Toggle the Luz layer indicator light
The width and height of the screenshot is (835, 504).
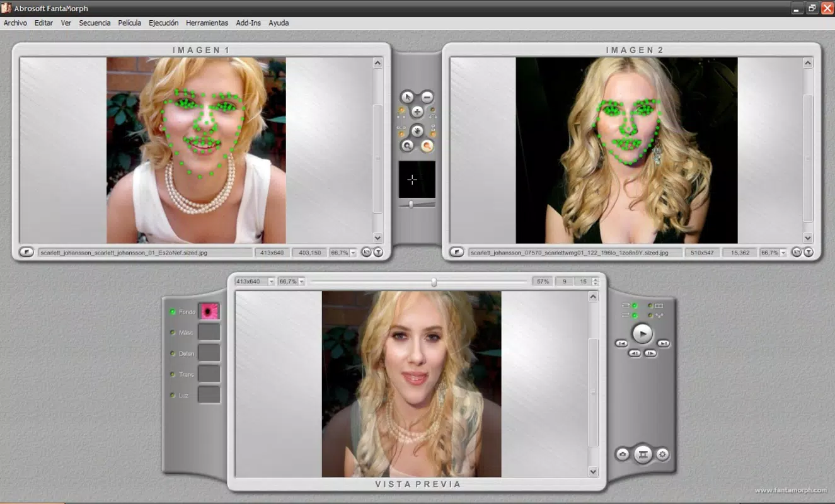click(173, 395)
